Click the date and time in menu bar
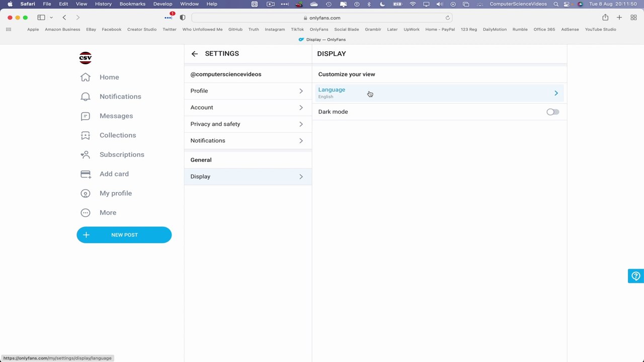The height and width of the screenshot is (362, 644). (x=612, y=4)
